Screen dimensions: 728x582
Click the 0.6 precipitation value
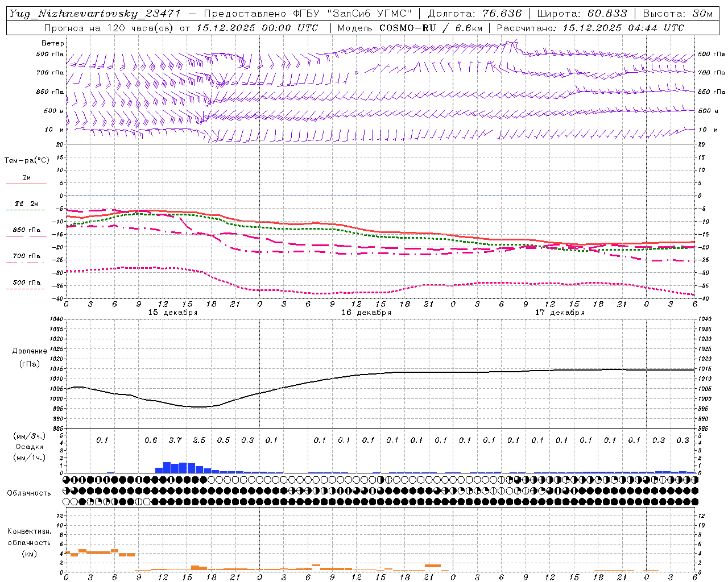coord(151,440)
